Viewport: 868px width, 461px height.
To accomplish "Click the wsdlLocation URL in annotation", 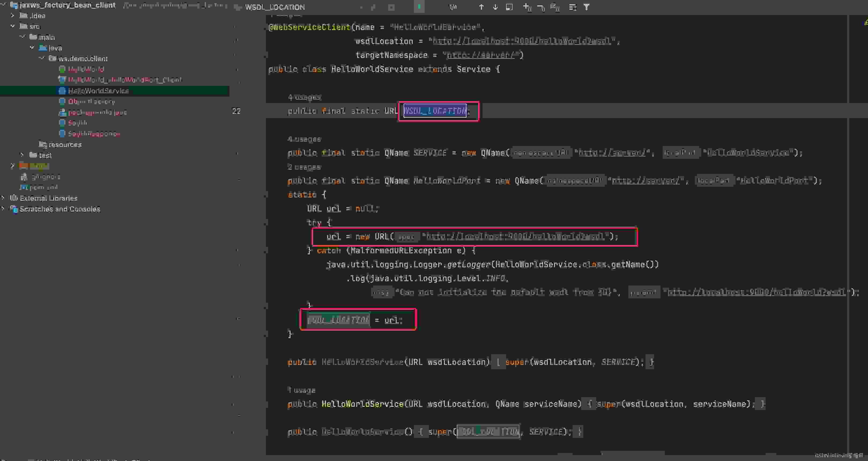I will coord(522,41).
